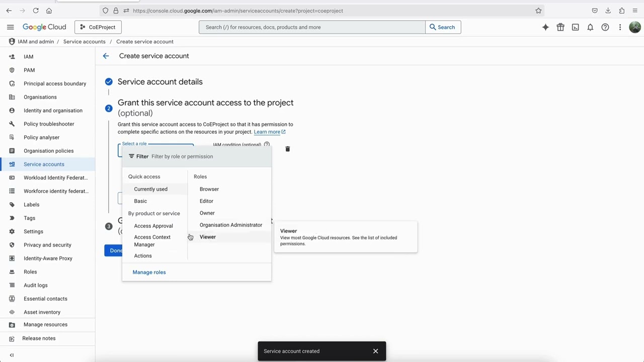Viewport: 644px width, 362px height.
Task: Click the blue Search button
Action: [443, 27]
